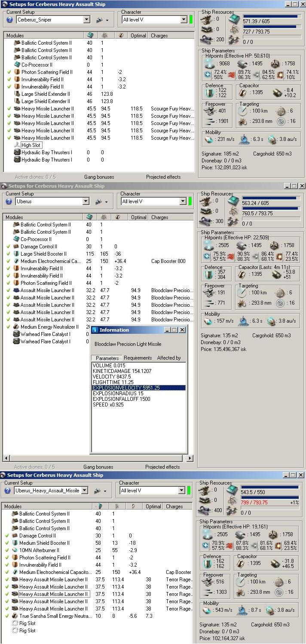Screen dimensions: 306x644
Task: Click Charges column header in bottom window
Action: click(x=178, y=507)
